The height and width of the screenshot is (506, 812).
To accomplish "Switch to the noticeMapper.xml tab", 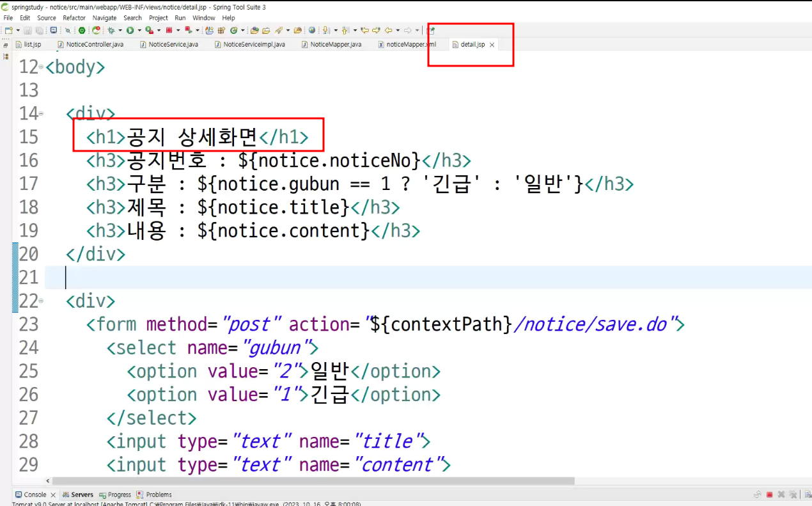I will click(x=407, y=45).
